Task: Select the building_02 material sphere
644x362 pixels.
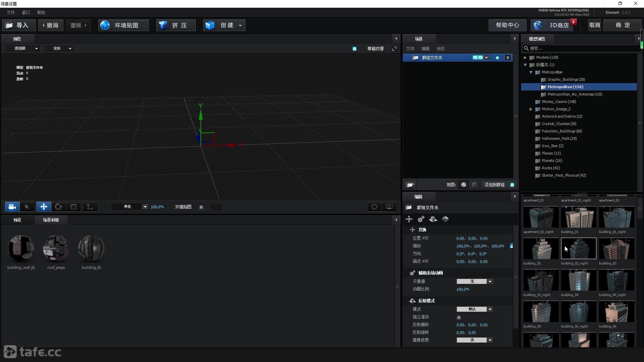Action: click(x=91, y=249)
